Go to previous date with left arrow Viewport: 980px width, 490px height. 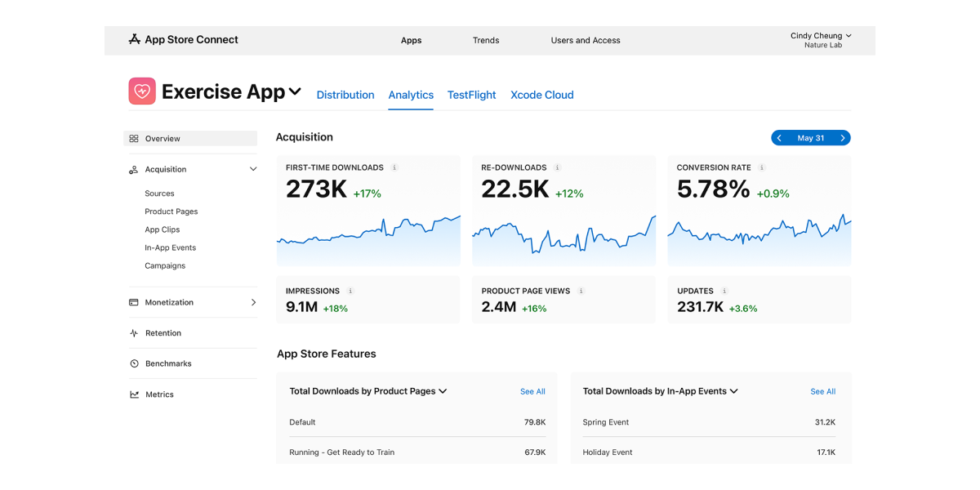[x=779, y=138]
